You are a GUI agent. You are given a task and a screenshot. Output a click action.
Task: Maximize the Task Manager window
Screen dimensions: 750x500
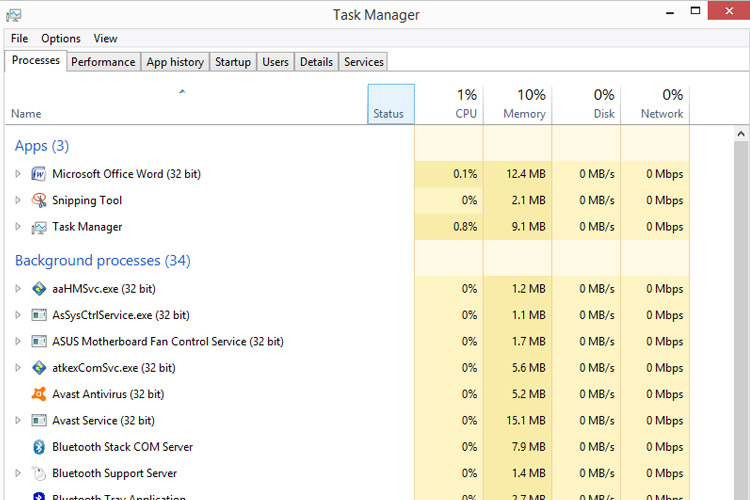click(695, 11)
